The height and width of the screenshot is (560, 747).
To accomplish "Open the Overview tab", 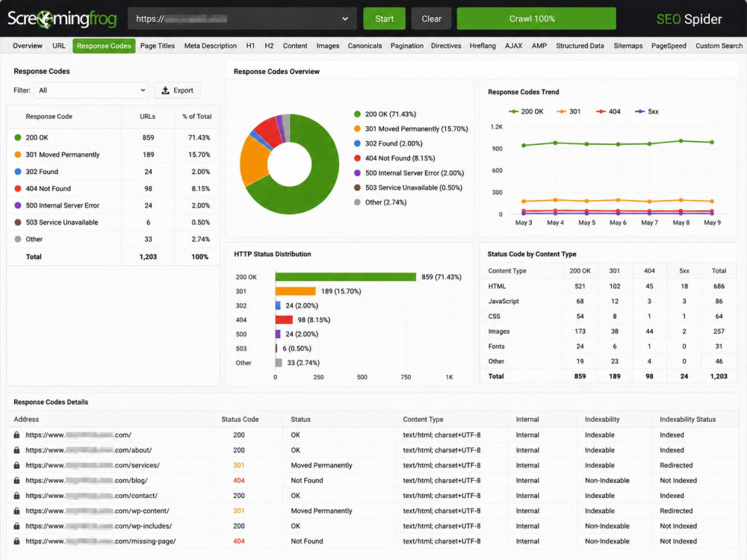I will click(28, 46).
